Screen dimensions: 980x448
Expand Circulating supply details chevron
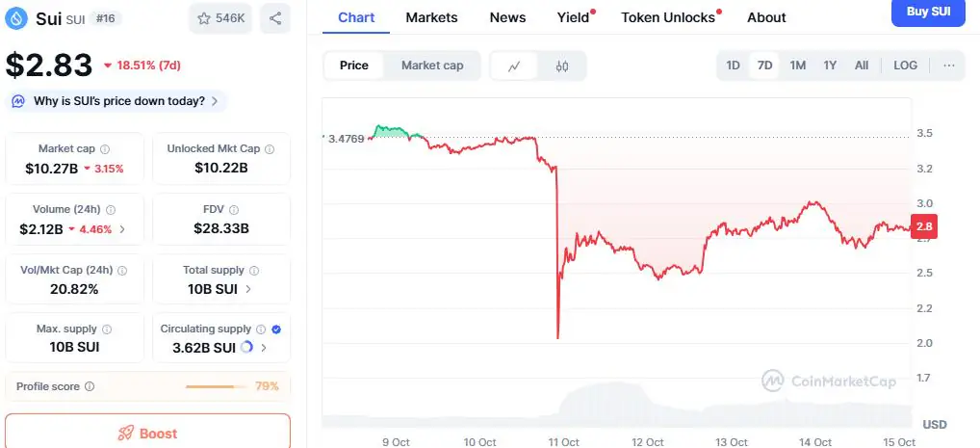tap(264, 348)
